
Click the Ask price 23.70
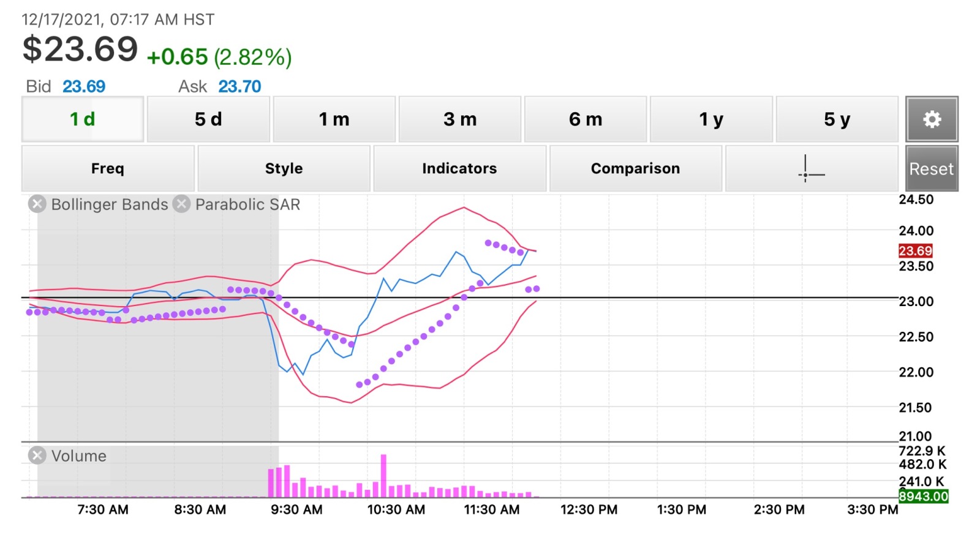pyautogui.click(x=240, y=86)
